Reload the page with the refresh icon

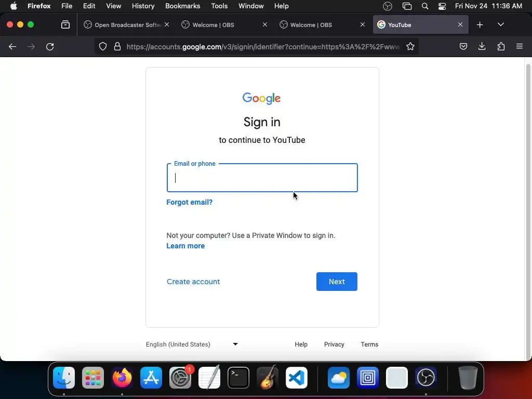[50, 46]
